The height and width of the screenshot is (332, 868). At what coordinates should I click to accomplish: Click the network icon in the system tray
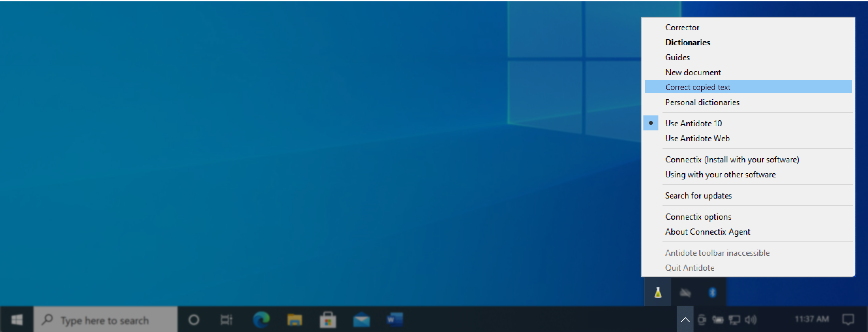(735, 319)
